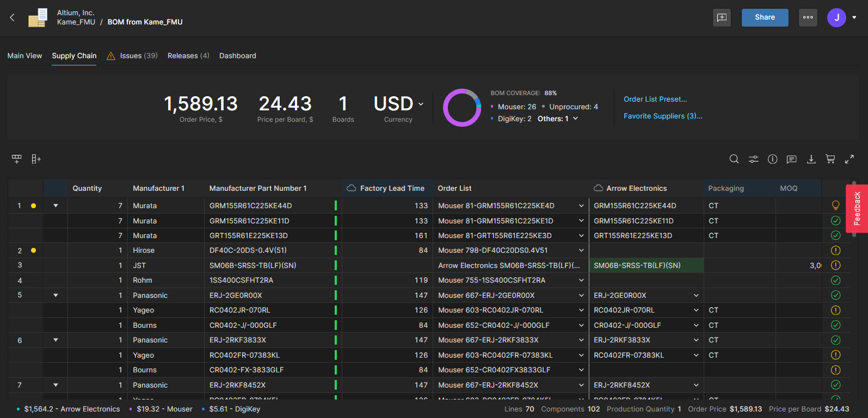Viewport: 868px width, 418px height.
Task: Open Arrow dropdown for ERJ-2GE0R00X
Action: coord(696,295)
